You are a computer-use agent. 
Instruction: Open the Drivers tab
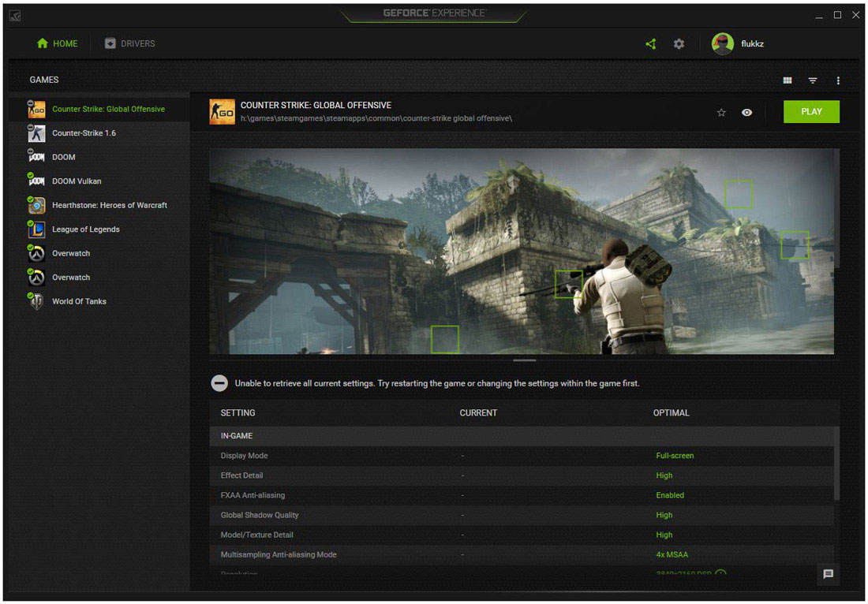coord(130,44)
